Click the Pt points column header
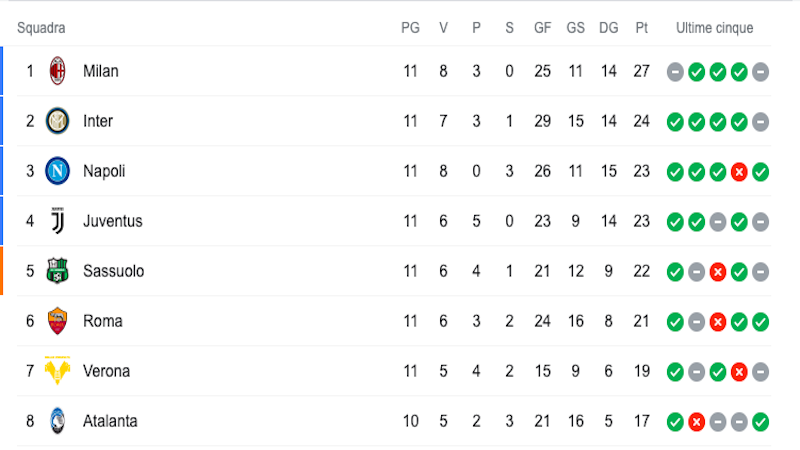This screenshot has height=450, width=800. [x=641, y=28]
